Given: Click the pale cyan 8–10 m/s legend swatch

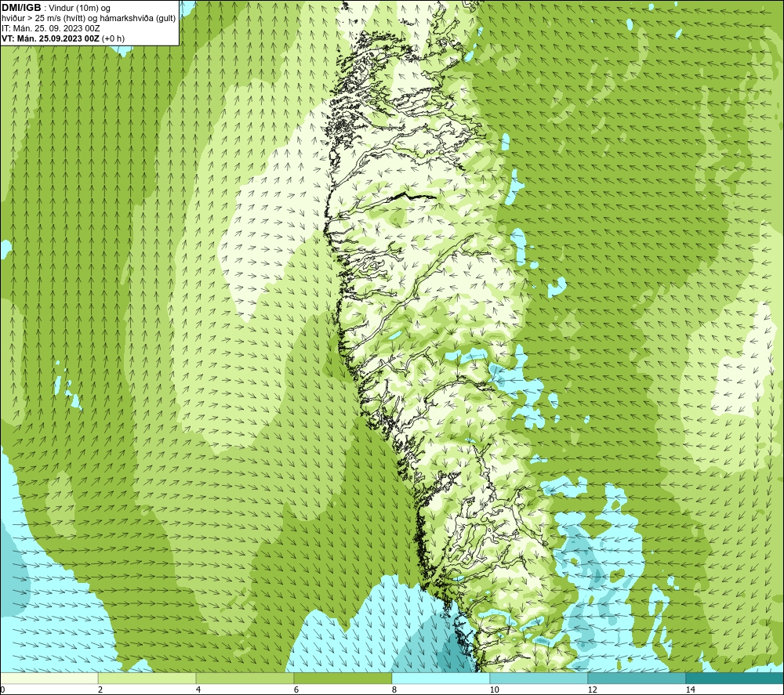Looking at the screenshot, I should 441,678.
